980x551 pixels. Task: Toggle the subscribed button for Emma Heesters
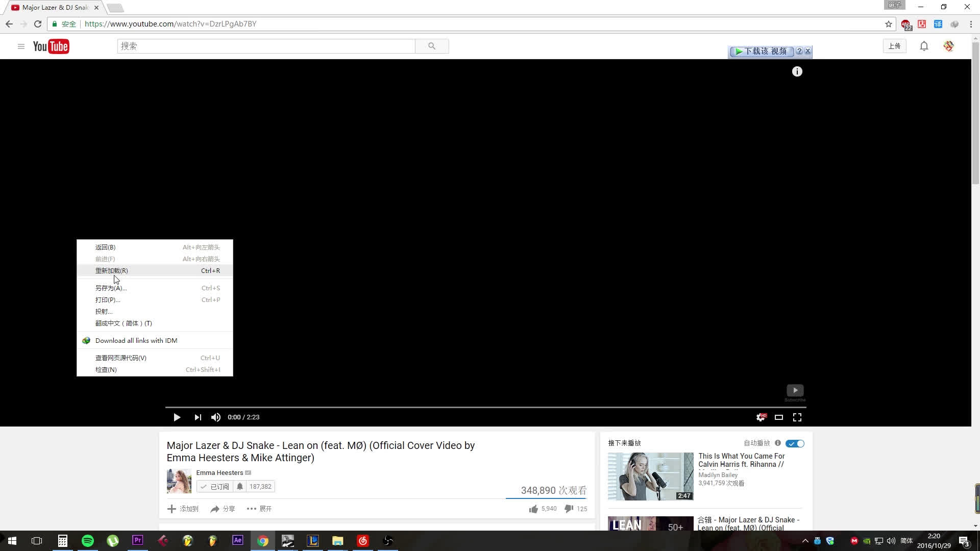click(215, 487)
